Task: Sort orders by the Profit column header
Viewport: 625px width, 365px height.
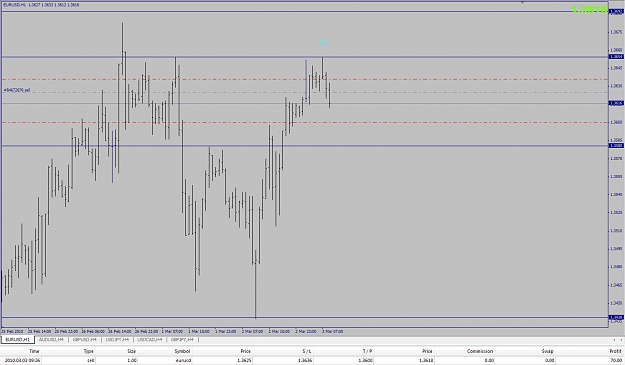Action: pyautogui.click(x=616, y=351)
